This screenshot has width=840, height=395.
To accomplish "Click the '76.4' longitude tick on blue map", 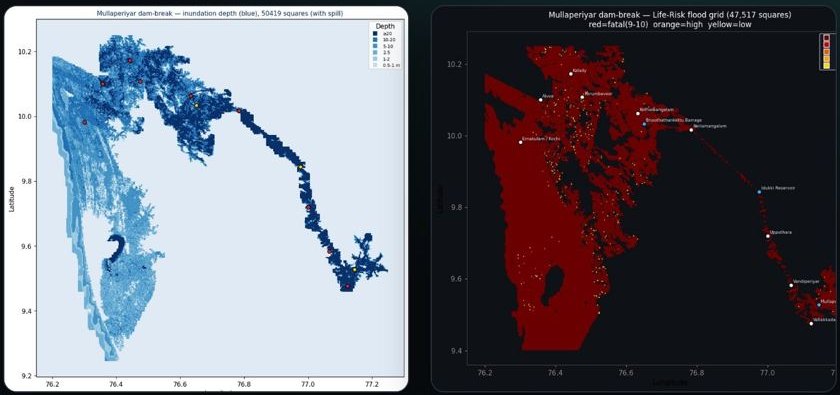I will [x=116, y=384].
